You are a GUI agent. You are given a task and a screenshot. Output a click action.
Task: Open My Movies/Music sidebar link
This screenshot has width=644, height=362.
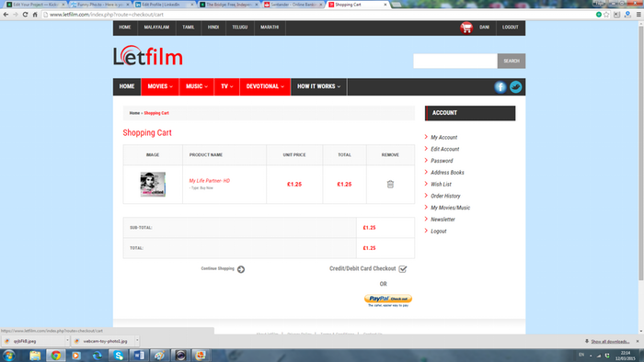click(x=450, y=208)
